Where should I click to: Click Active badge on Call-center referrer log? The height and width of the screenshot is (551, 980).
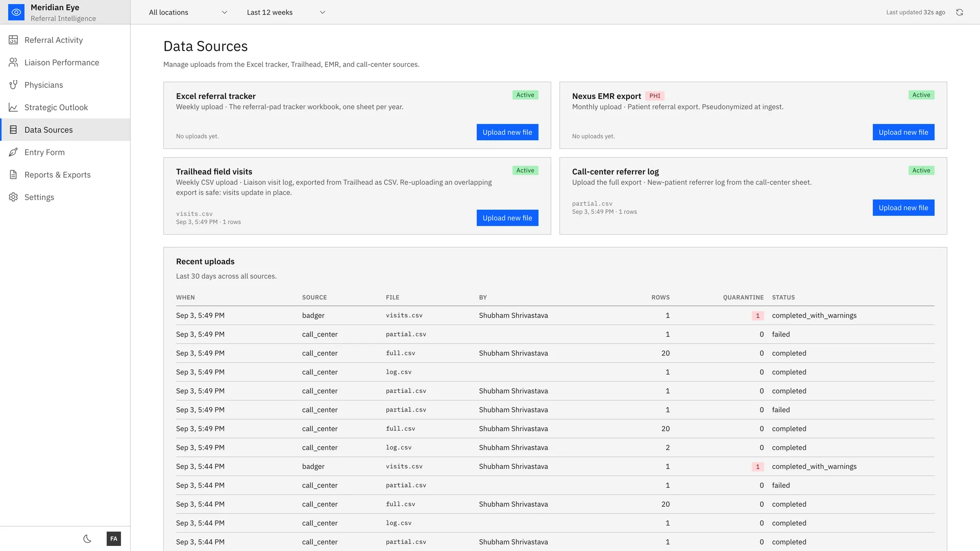pos(921,170)
